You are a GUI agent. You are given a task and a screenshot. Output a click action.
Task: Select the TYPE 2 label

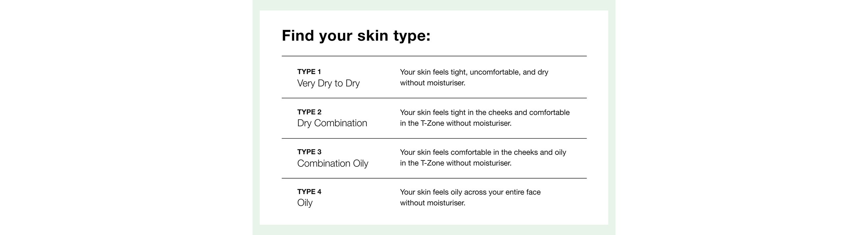309,112
